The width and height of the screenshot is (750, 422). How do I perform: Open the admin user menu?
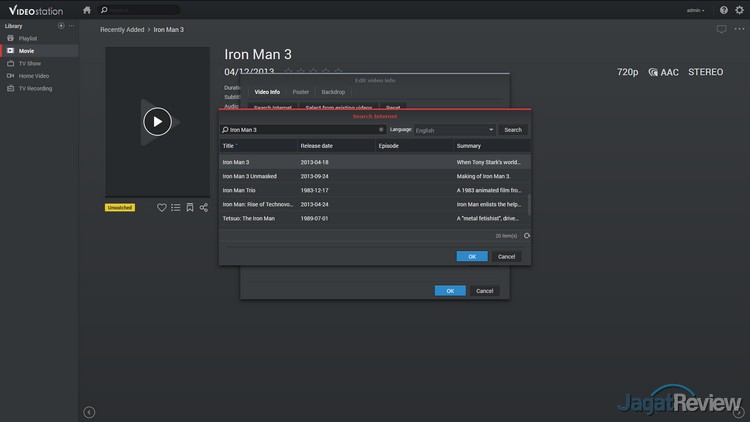pyautogui.click(x=695, y=10)
